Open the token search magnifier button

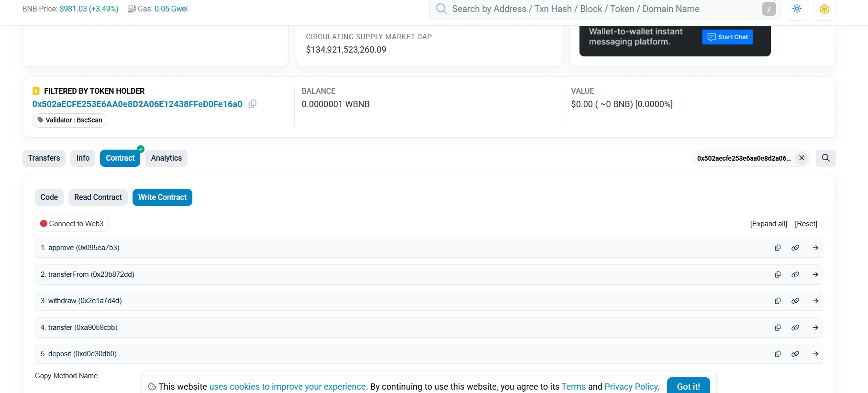(826, 158)
